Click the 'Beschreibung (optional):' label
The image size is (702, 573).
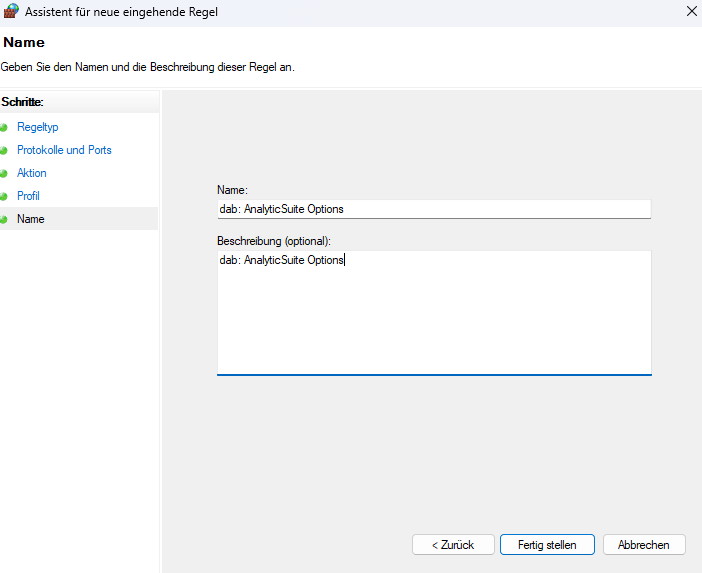[x=273, y=241]
